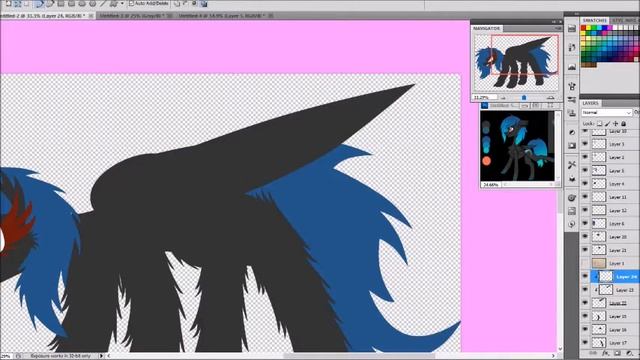Click the reference pony image window

pos(518,146)
